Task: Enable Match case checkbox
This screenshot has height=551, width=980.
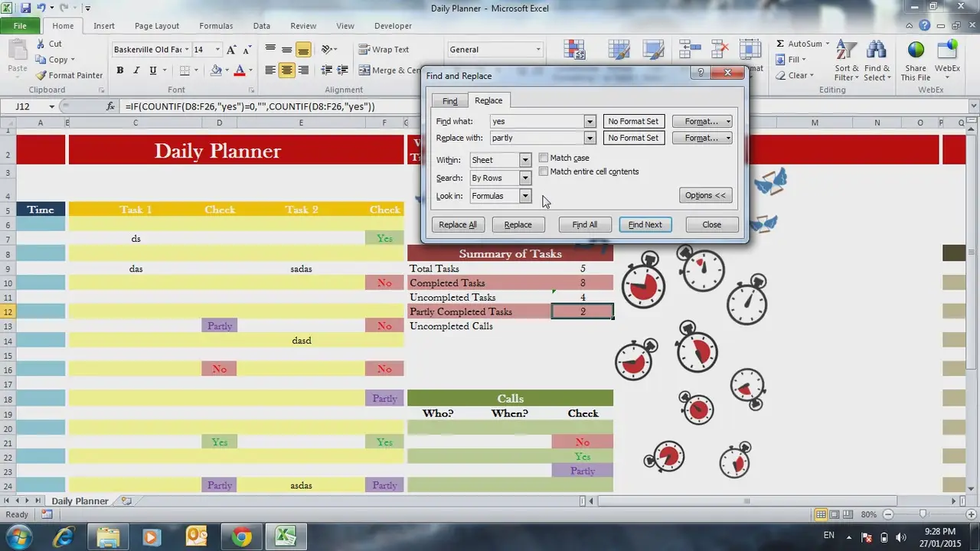Action: pos(544,158)
